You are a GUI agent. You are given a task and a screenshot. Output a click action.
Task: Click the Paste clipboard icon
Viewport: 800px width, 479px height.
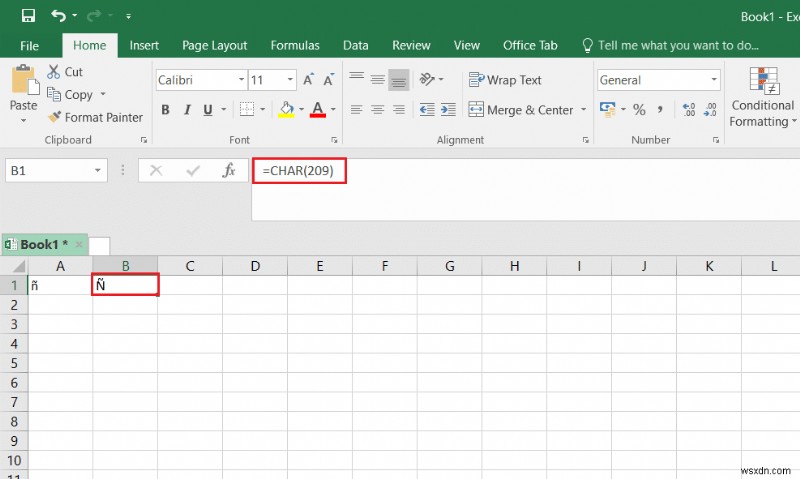pos(24,80)
